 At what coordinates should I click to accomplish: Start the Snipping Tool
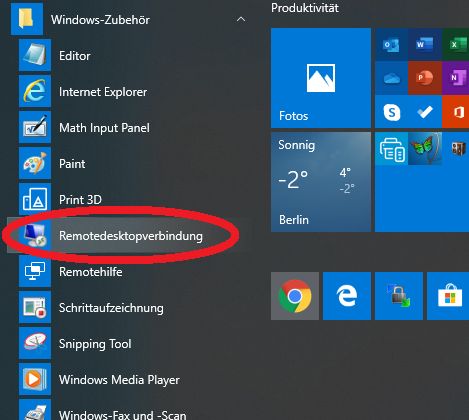tap(95, 344)
